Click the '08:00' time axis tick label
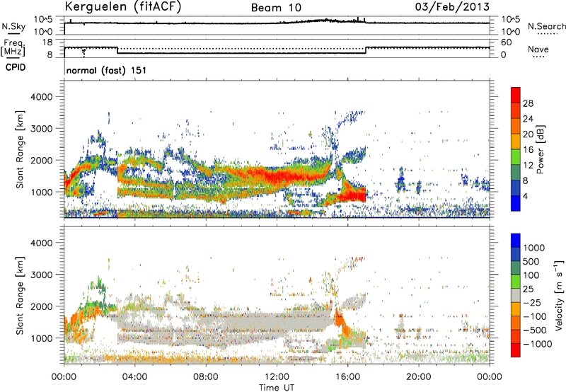This screenshot has width=566, height=392. coord(205,377)
